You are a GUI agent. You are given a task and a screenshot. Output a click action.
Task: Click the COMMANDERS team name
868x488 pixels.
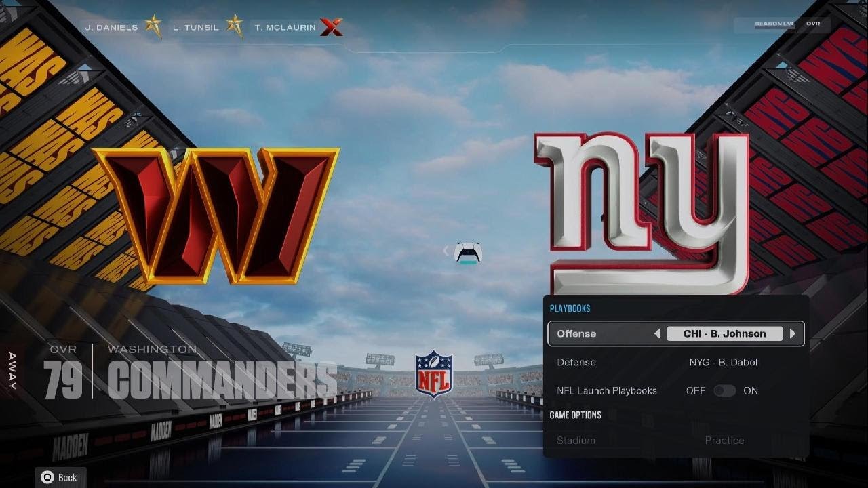[x=222, y=381]
